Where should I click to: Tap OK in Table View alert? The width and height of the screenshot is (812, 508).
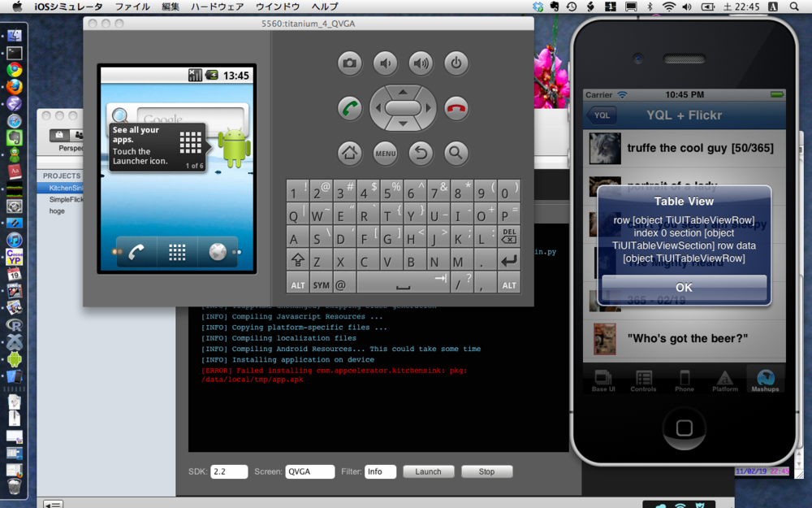(x=684, y=287)
